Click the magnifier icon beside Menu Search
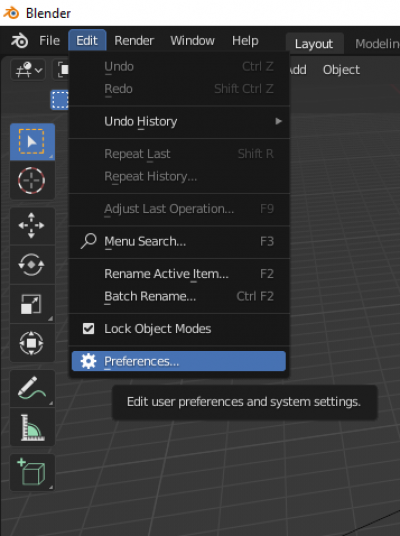The height and width of the screenshot is (536, 400). point(89,241)
